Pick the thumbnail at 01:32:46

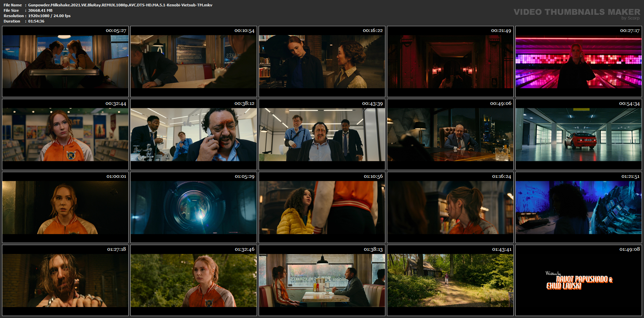point(194,280)
